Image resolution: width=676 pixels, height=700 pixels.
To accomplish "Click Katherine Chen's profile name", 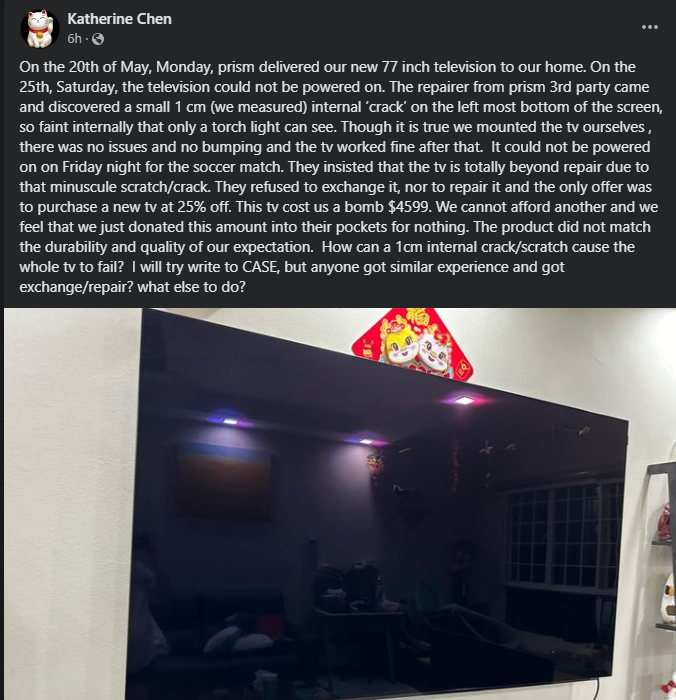I will [x=119, y=19].
